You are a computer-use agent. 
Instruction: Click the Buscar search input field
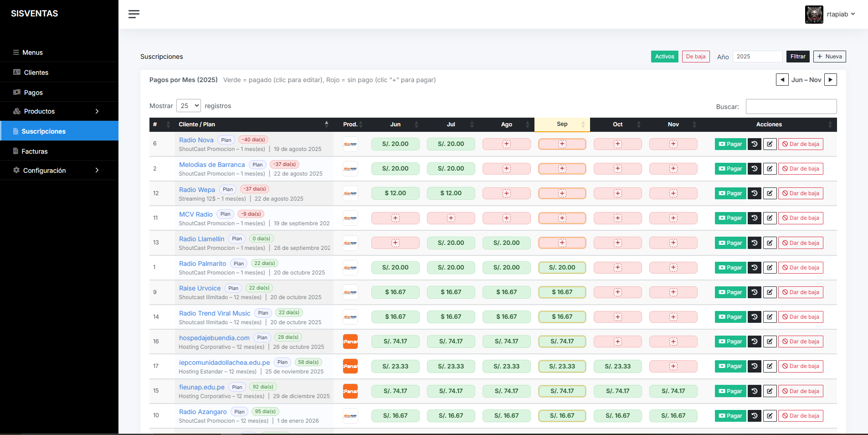[791, 107]
